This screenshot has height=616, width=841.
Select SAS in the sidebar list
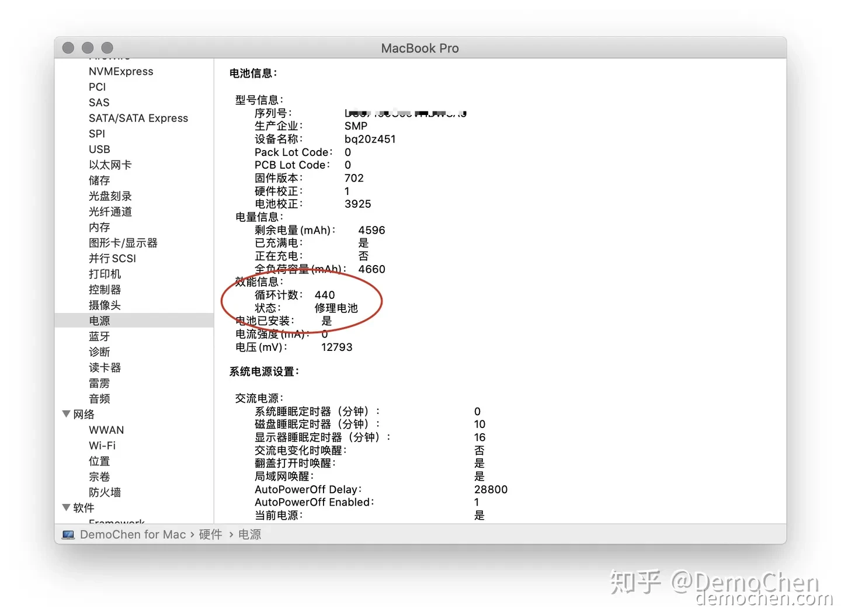[x=99, y=102]
